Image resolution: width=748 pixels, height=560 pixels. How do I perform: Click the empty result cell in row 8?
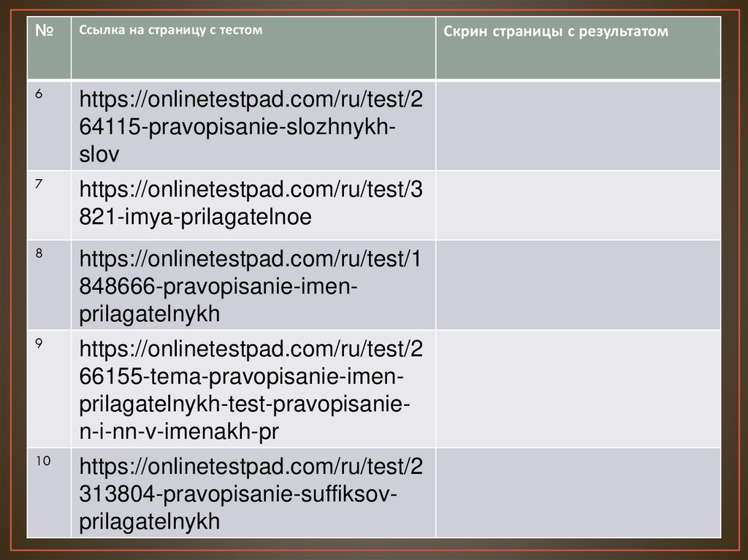point(578,284)
